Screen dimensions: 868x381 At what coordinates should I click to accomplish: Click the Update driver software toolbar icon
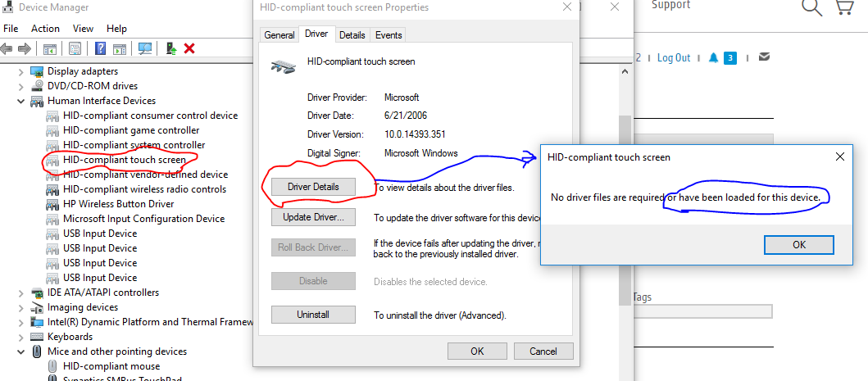tap(171, 48)
